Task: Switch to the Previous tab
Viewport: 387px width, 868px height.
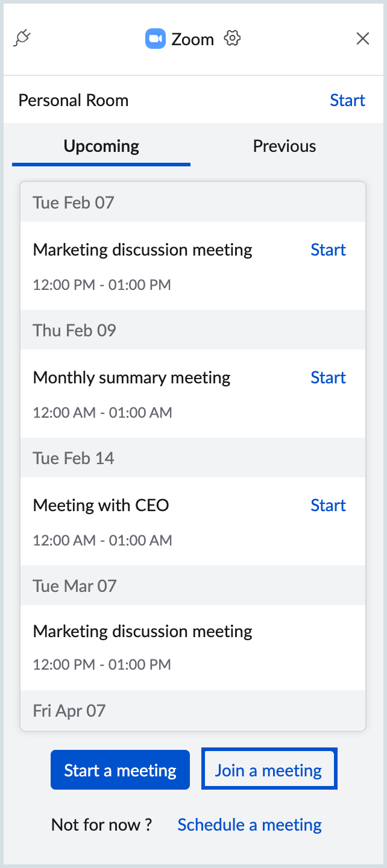Action: point(284,146)
